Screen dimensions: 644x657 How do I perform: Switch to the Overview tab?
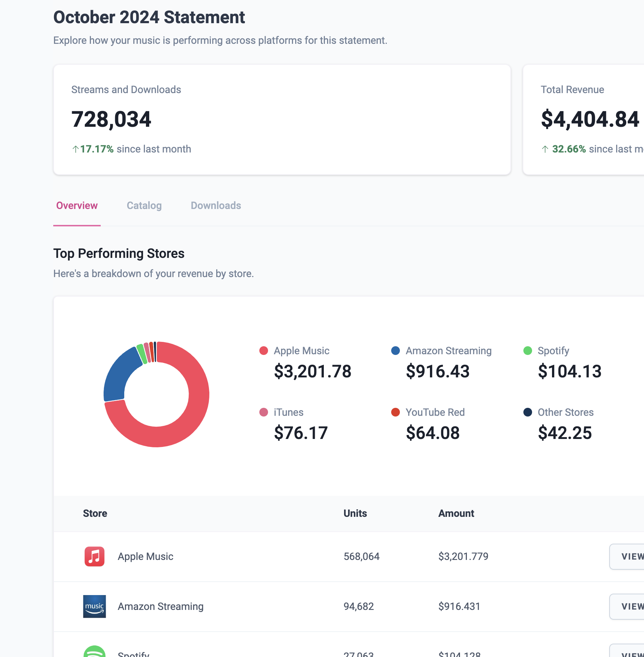(77, 205)
